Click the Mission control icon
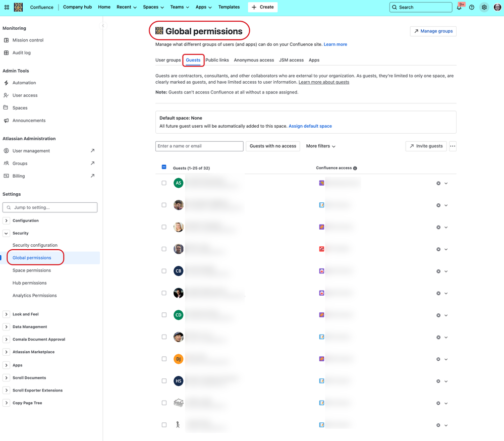 pyautogui.click(x=6, y=40)
